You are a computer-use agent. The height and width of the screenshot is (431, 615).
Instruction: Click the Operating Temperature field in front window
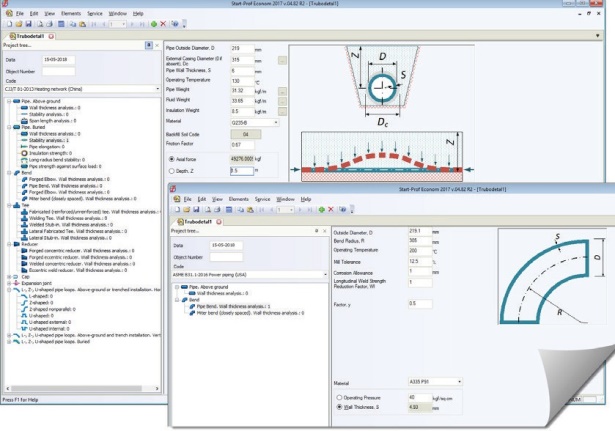pyautogui.click(x=420, y=251)
